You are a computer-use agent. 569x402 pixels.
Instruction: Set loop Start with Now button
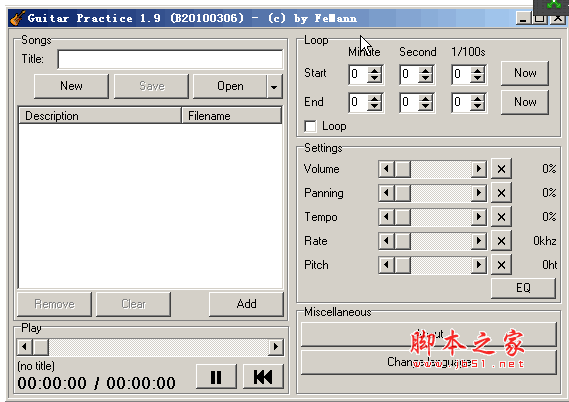[x=525, y=73]
